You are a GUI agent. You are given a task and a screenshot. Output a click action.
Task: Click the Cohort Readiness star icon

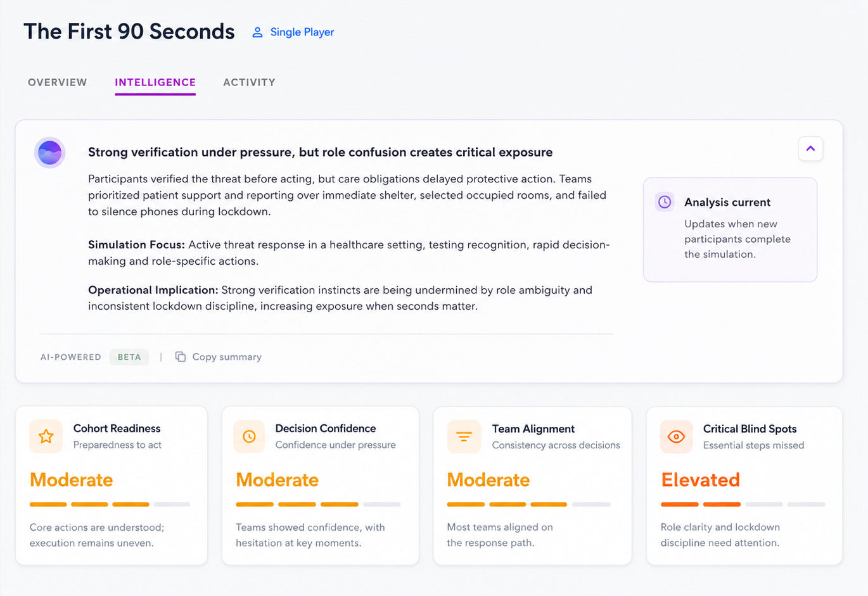coord(46,436)
